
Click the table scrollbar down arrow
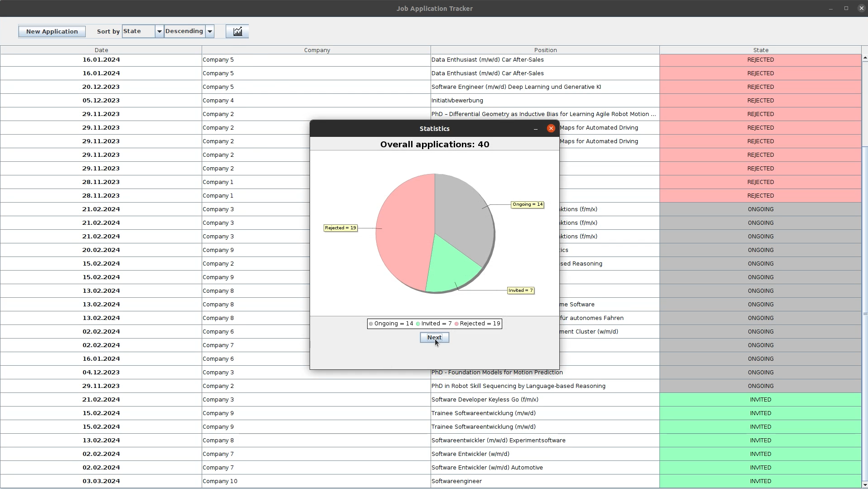coord(864,485)
